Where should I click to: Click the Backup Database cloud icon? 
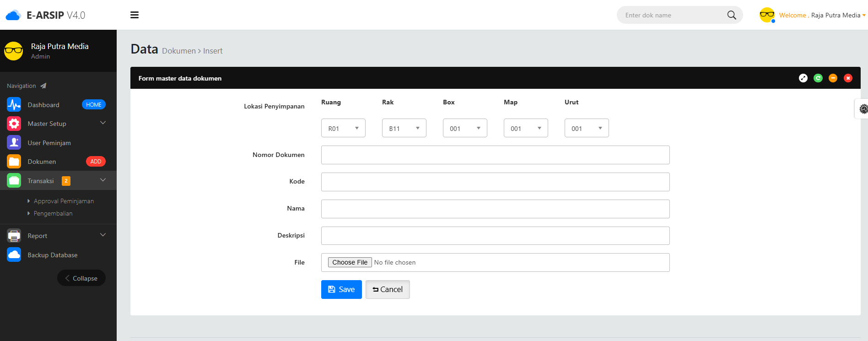pyautogui.click(x=14, y=255)
